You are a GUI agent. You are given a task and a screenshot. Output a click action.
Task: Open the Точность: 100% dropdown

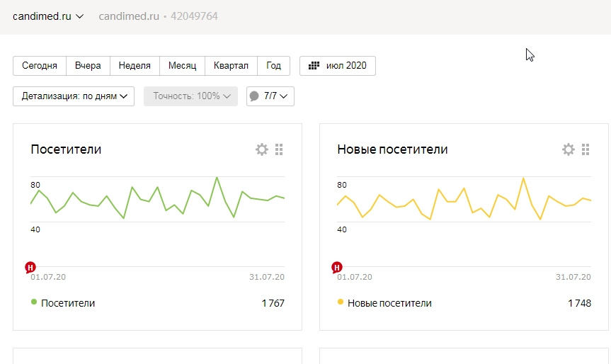[190, 96]
